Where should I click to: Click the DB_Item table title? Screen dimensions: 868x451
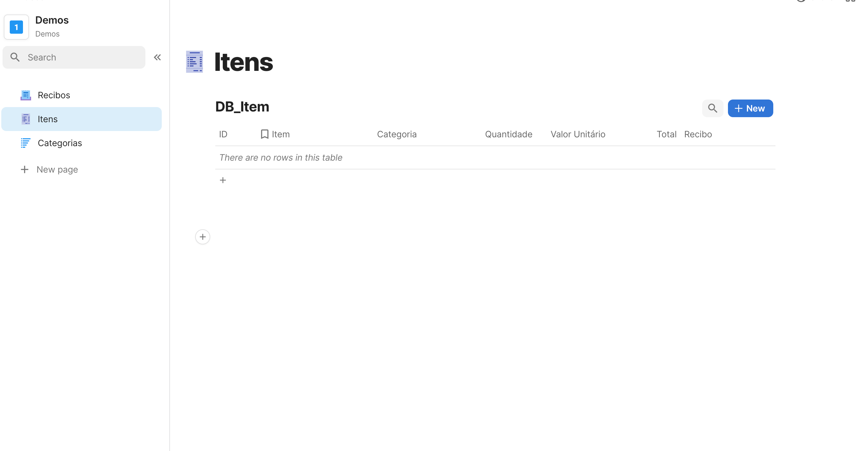[242, 107]
